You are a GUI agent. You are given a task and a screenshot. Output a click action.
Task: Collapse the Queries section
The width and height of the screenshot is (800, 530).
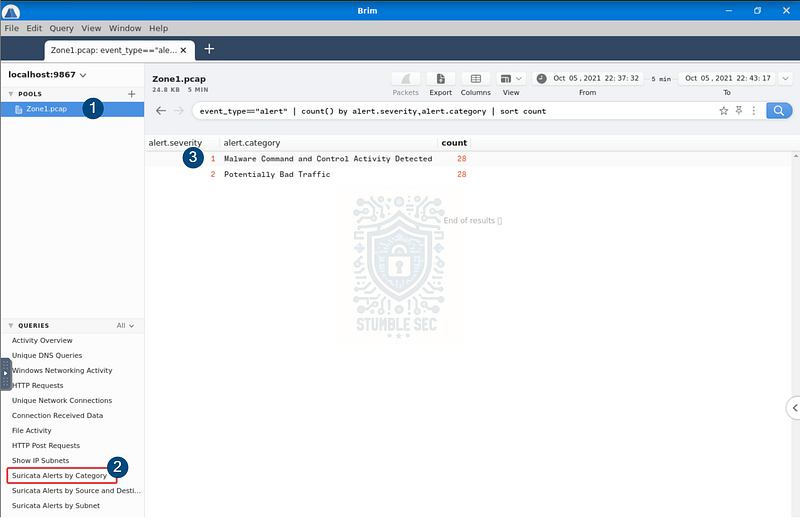[11, 325]
